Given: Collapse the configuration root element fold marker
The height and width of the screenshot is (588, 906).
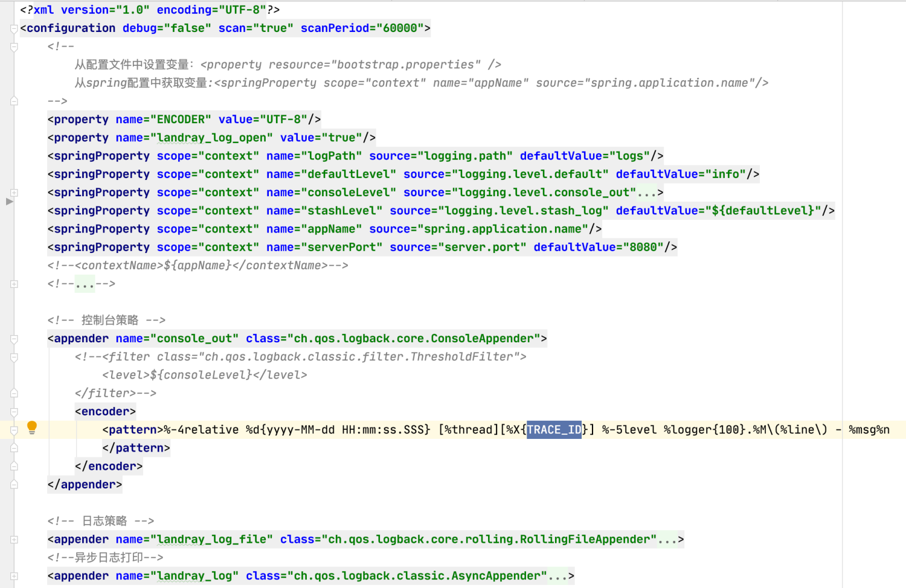Looking at the screenshot, I should point(14,28).
